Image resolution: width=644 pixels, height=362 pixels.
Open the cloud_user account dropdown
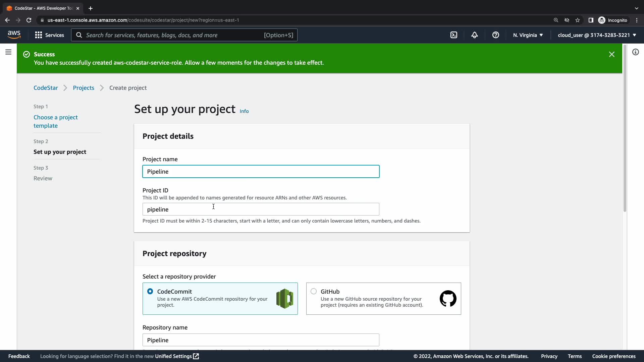(x=597, y=35)
